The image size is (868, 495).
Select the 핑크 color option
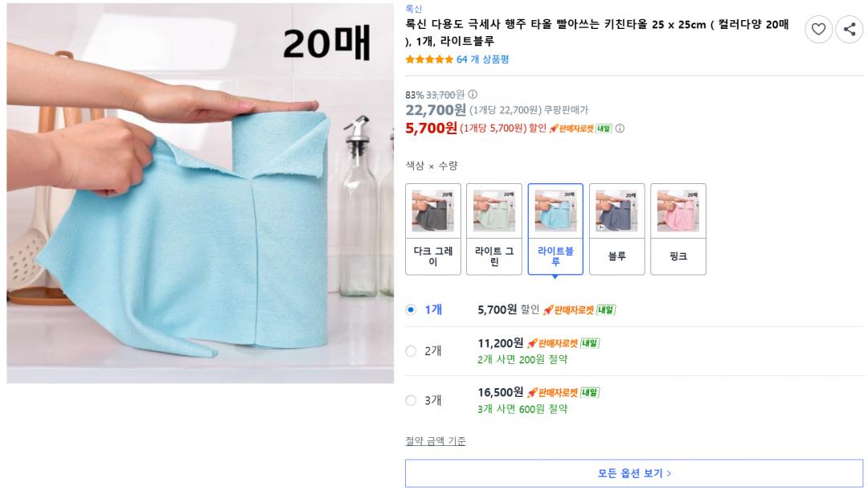678,229
